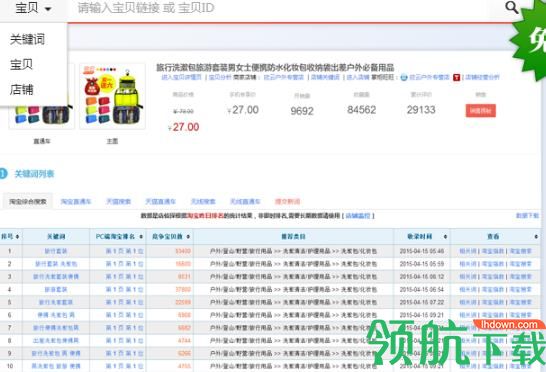Click the blue info icon beside 关键词列表
This screenshot has width=546, height=372.
pyautogui.click(x=3, y=173)
